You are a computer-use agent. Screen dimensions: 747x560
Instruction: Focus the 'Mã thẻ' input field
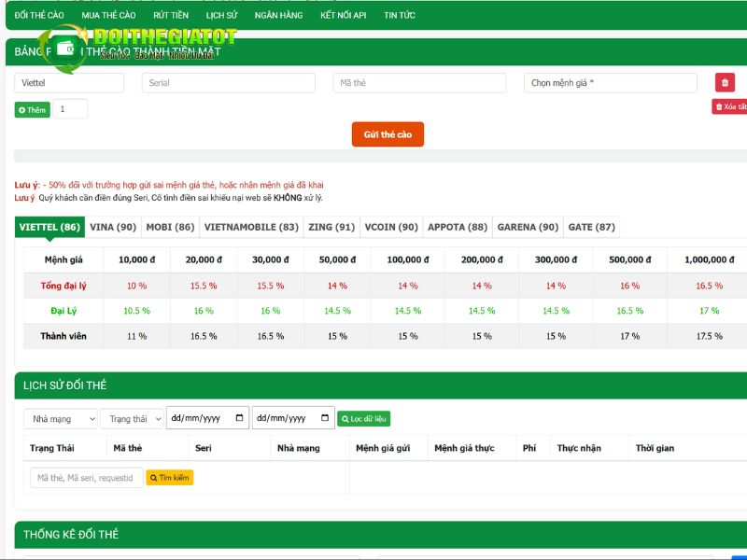pyautogui.click(x=419, y=83)
